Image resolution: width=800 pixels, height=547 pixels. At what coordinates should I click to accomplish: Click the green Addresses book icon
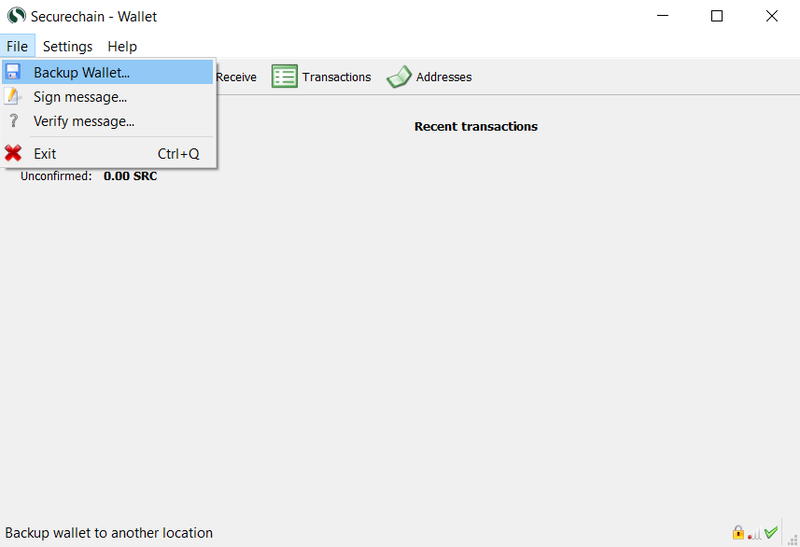tap(399, 77)
